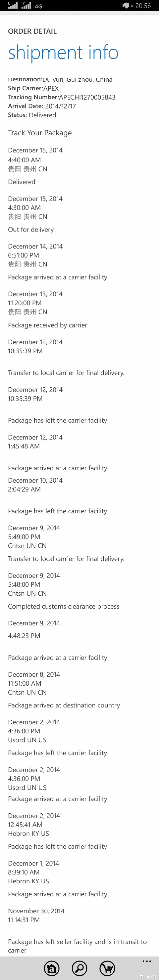Tap the Track Your Package heading
The height and width of the screenshot is (980, 159).
pos(40,133)
